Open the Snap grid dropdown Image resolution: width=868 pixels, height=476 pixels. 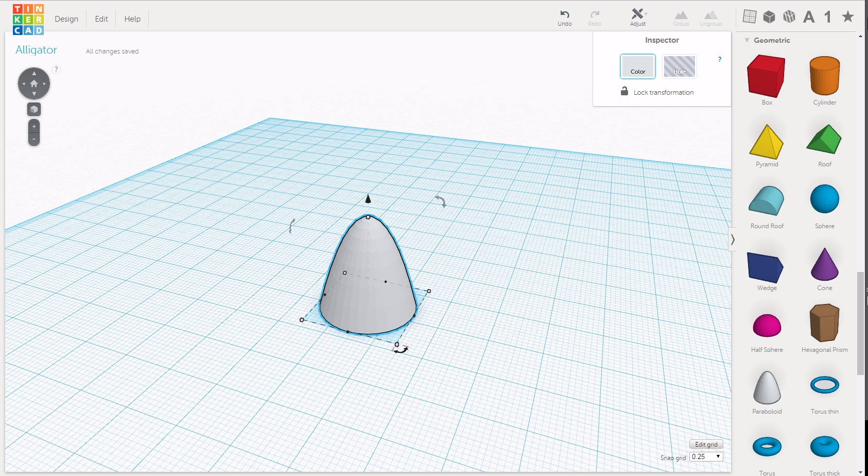(706, 456)
